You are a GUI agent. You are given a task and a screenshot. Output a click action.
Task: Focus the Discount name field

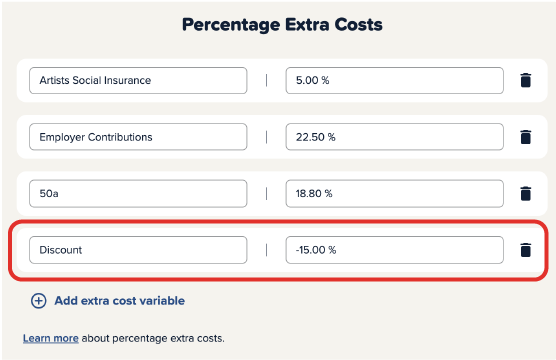(x=138, y=250)
